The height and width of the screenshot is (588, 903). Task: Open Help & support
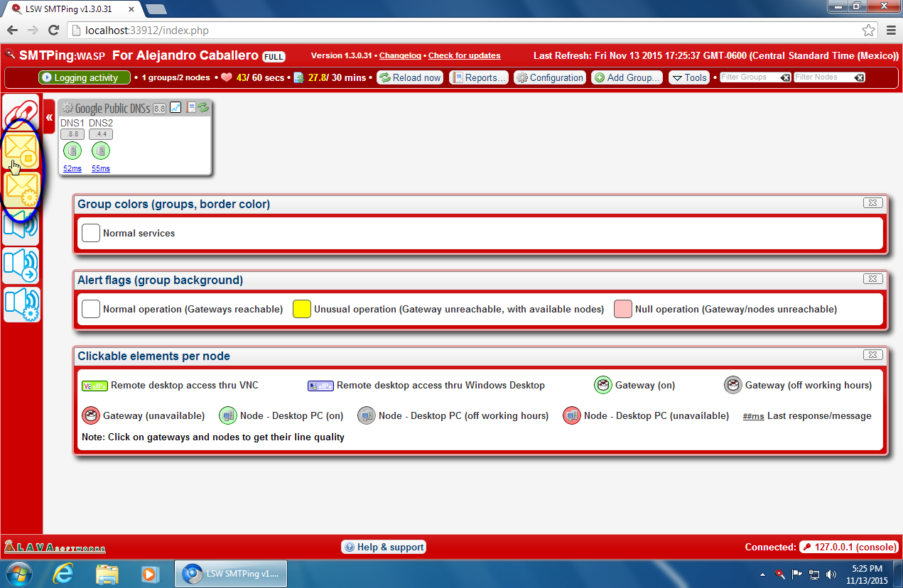(384, 547)
